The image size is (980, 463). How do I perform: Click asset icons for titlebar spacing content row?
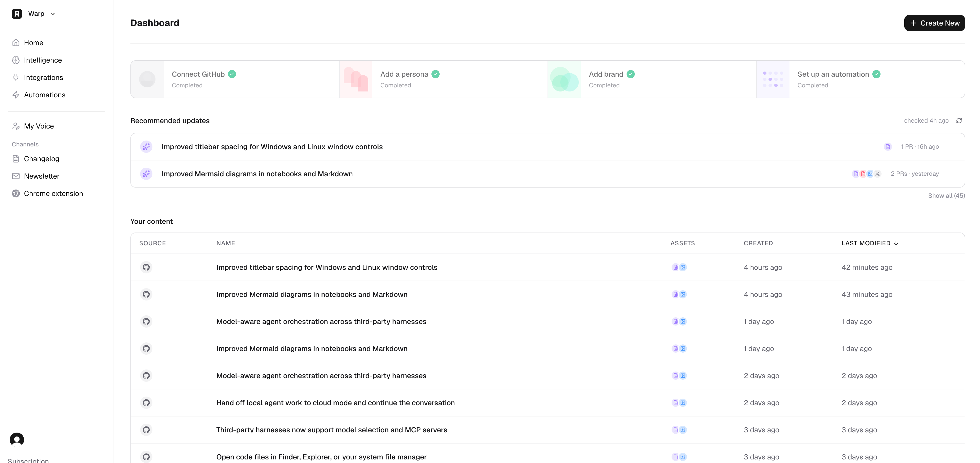point(679,268)
